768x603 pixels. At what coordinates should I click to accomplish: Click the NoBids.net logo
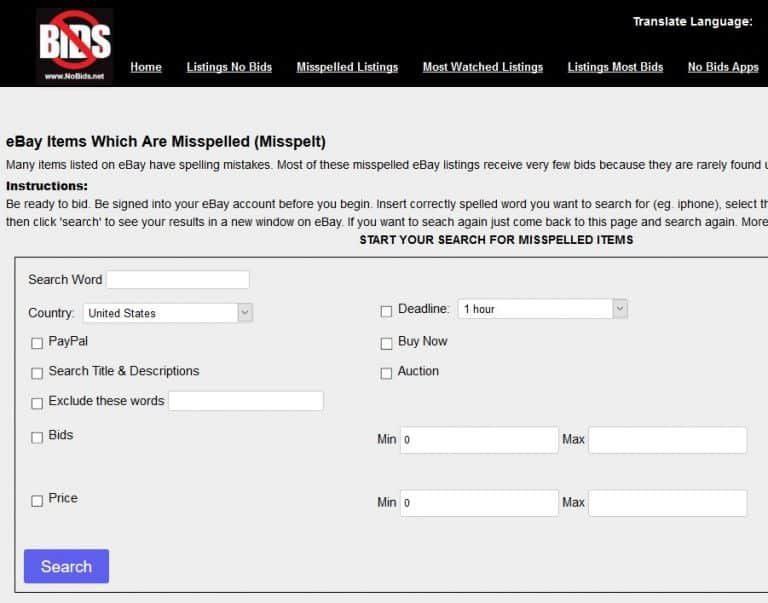[x=74, y=45]
